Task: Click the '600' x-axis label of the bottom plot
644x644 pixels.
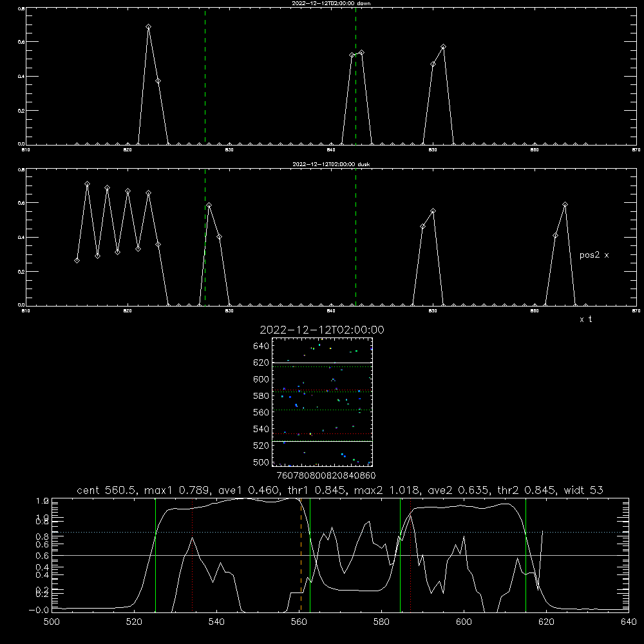Action: 464,622
